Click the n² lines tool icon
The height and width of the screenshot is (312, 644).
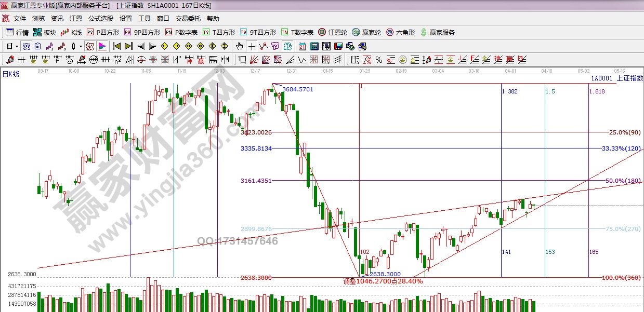coord(117,59)
